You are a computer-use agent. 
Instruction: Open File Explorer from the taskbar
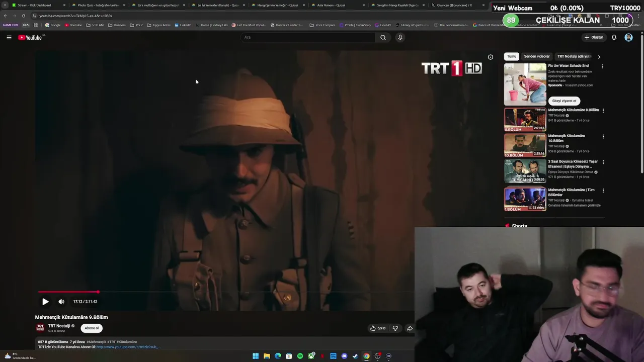tap(267, 356)
